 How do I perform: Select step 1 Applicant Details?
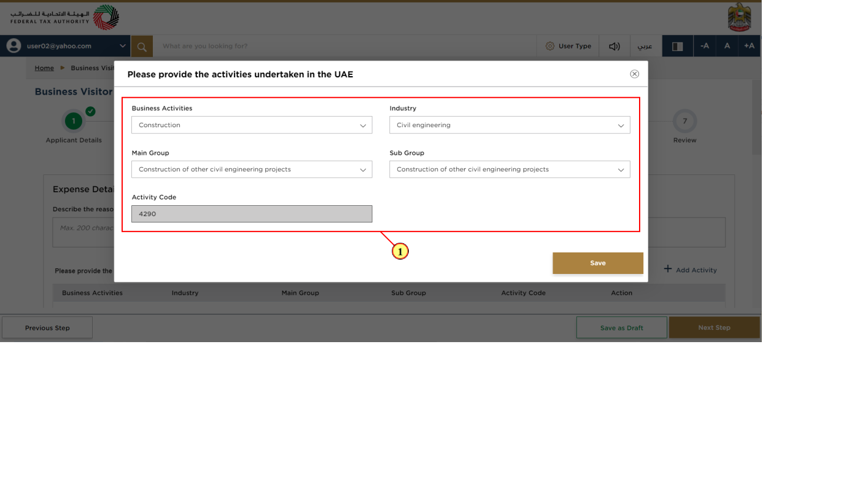coord(74,122)
